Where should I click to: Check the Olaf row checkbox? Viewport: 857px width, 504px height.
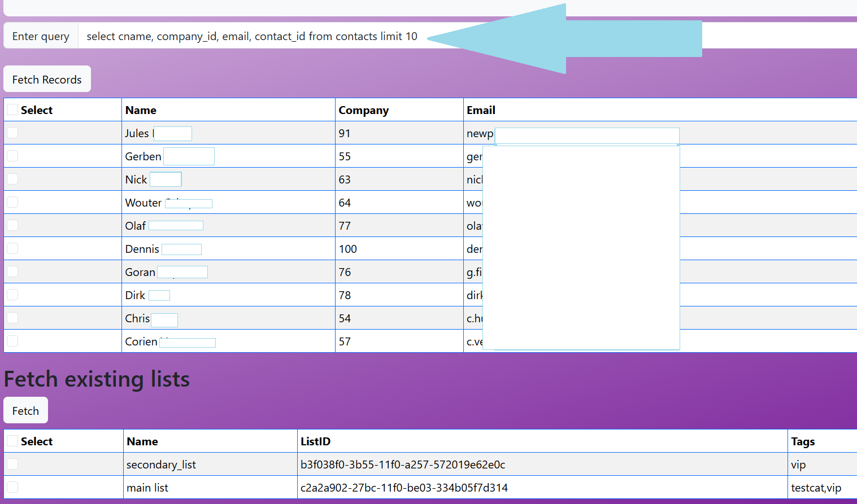12,225
